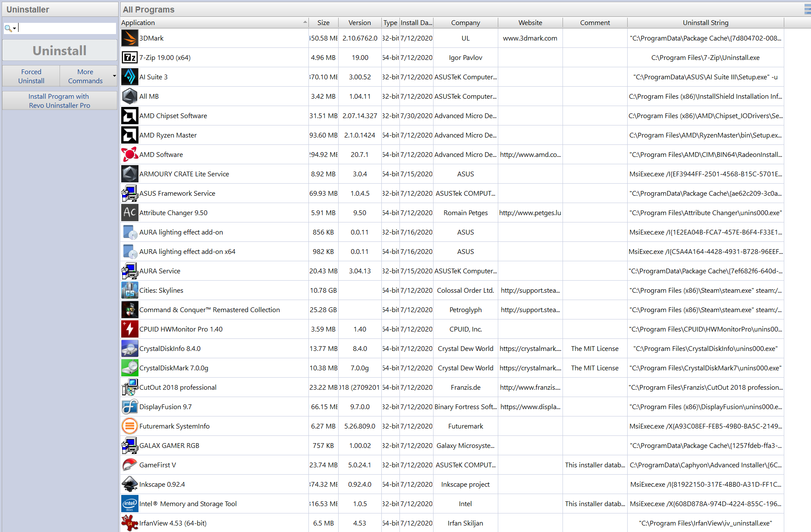Click the Cities: Skylines icon
This screenshot has height=532, width=811.
click(x=129, y=290)
